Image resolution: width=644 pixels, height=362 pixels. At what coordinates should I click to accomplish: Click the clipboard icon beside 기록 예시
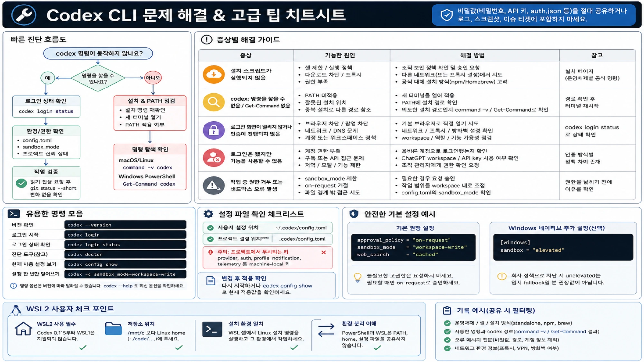point(447,310)
